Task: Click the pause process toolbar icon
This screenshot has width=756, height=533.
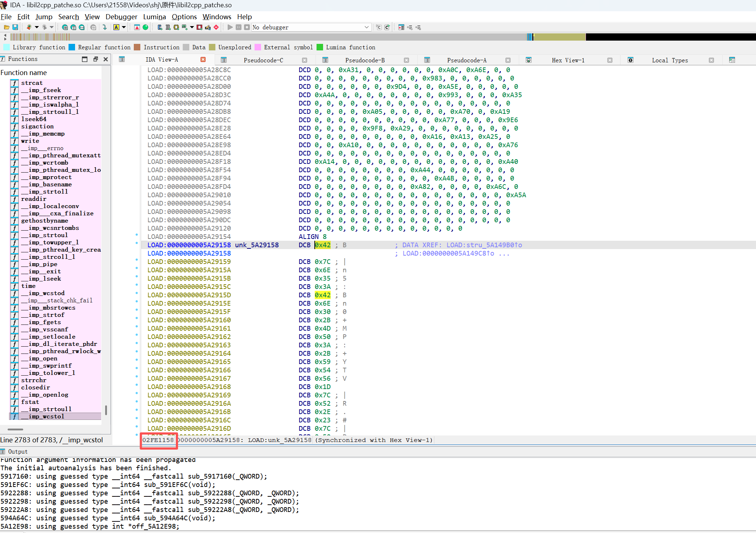Action: click(x=239, y=27)
